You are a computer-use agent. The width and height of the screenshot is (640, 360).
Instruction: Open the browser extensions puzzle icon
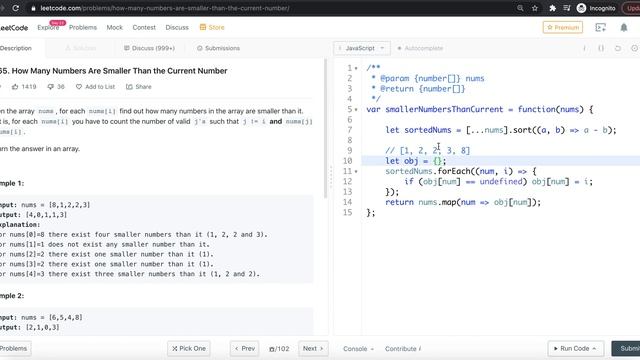(552, 8)
